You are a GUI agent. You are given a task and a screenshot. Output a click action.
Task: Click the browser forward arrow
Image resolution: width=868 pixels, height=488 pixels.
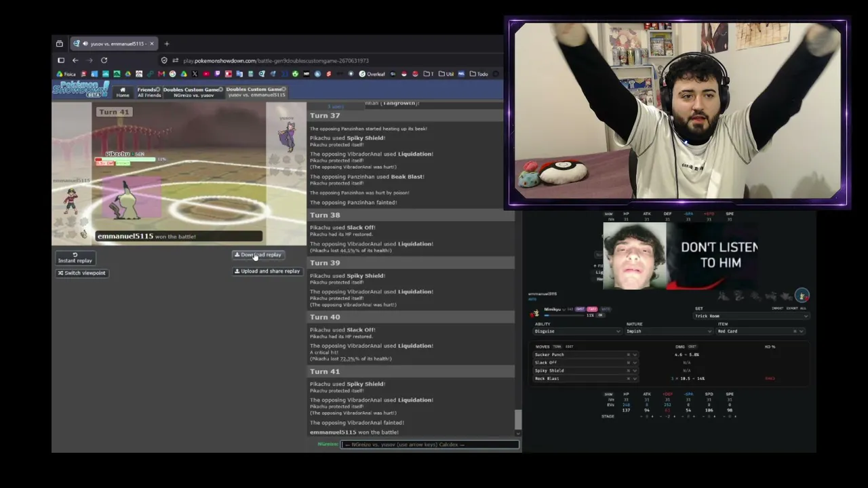point(89,60)
